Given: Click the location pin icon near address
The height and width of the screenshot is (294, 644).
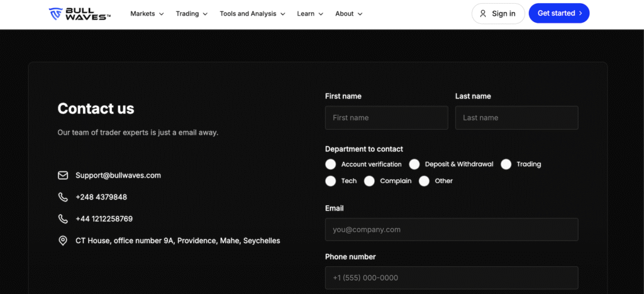Looking at the screenshot, I should tap(63, 240).
